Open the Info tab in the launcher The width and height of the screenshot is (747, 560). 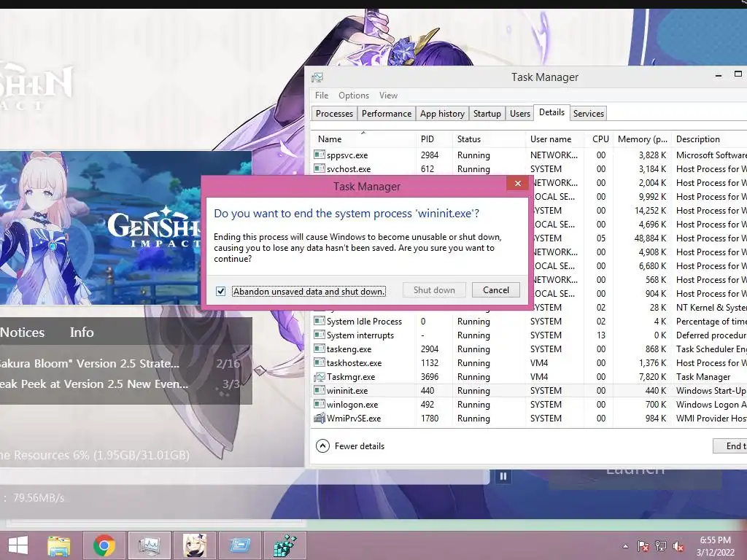tap(82, 332)
